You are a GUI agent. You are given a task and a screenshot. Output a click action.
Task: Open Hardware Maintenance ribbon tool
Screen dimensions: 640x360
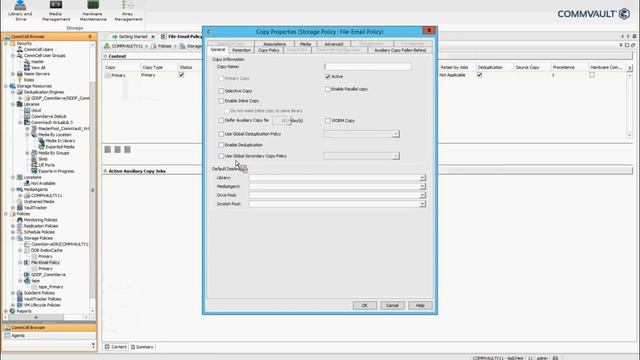[x=93, y=11]
